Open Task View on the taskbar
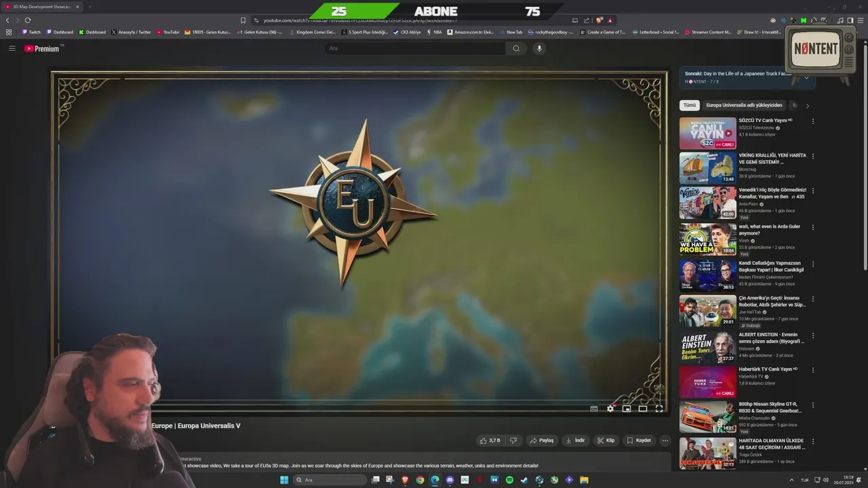The height and width of the screenshot is (488, 868). click(x=376, y=480)
